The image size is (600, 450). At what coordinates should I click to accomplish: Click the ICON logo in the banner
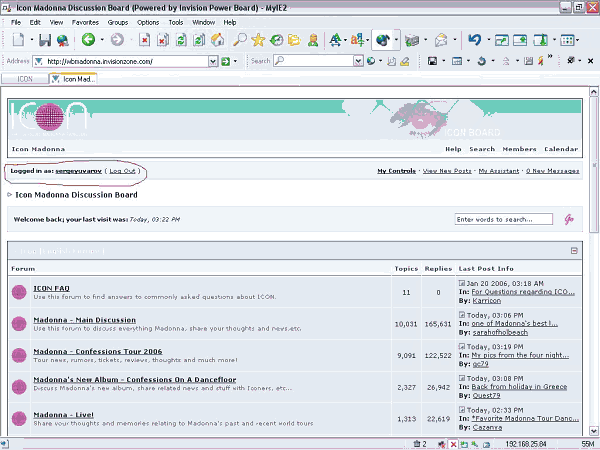49,117
